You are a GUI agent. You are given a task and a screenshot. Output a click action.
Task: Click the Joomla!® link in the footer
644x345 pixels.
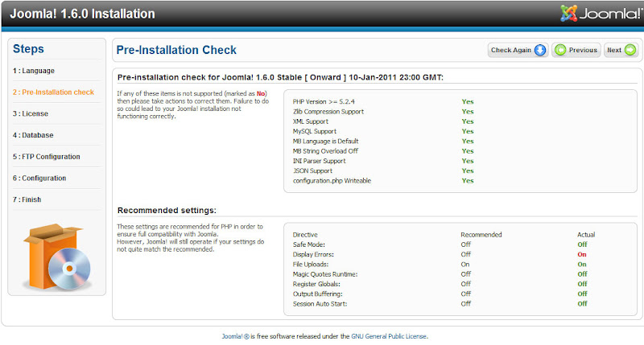click(235, 336)
